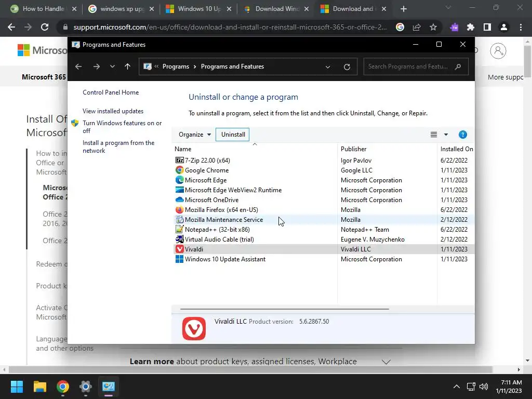Refresh the Programs and Features list
The width and height of the screenshot is (532, 399).
click(347, 67)
